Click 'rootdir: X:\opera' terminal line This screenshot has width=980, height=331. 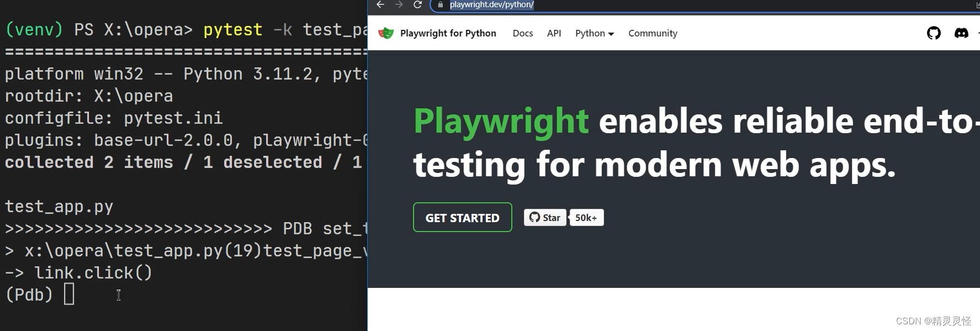coord(89,96)
